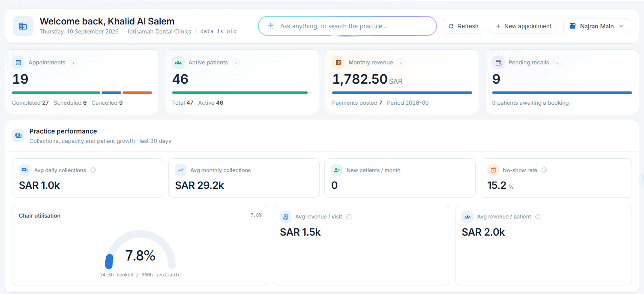Click the sparkle icon in the search bar

[271, 26]
